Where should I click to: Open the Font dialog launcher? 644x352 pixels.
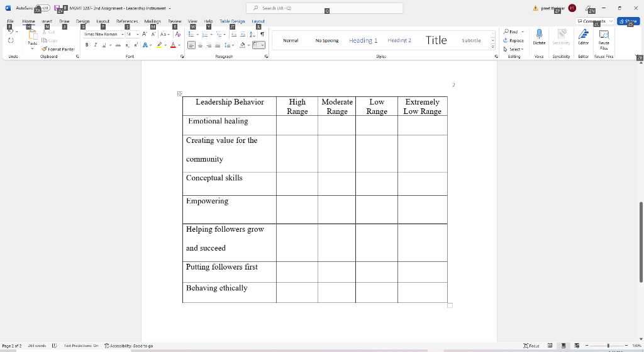[182, 56]
